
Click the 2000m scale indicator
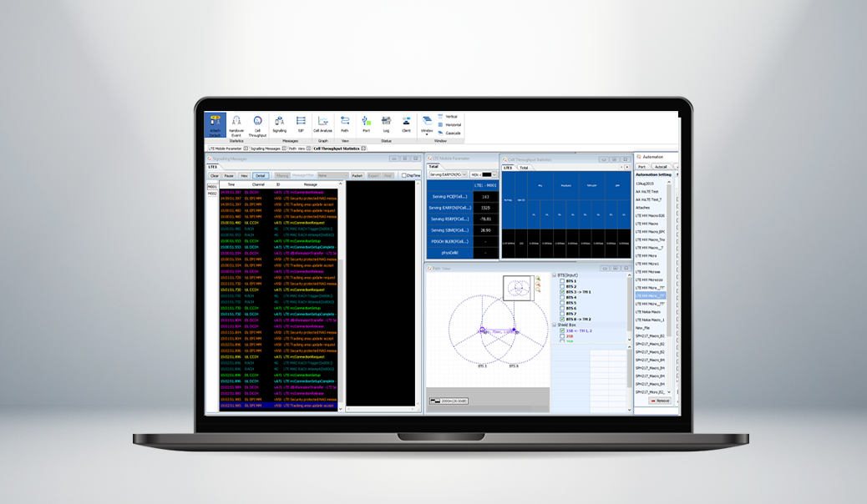tap(449, 401)
